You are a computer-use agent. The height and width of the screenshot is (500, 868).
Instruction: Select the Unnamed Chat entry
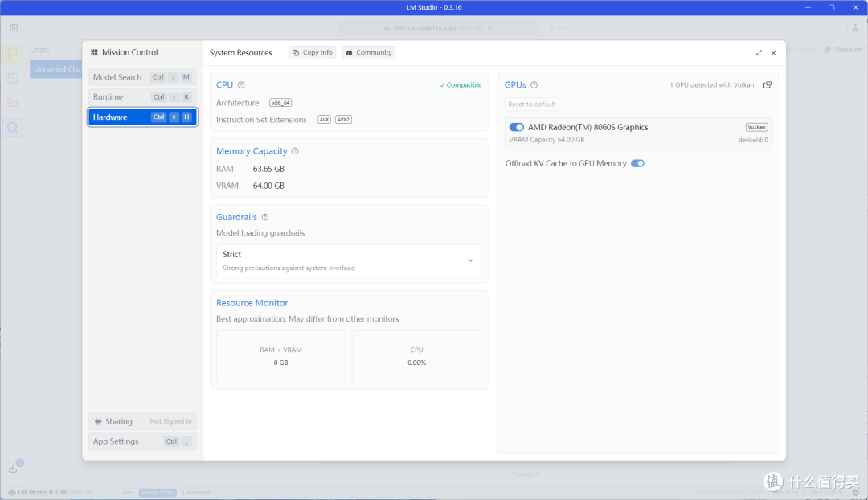[x=56, y=69]
